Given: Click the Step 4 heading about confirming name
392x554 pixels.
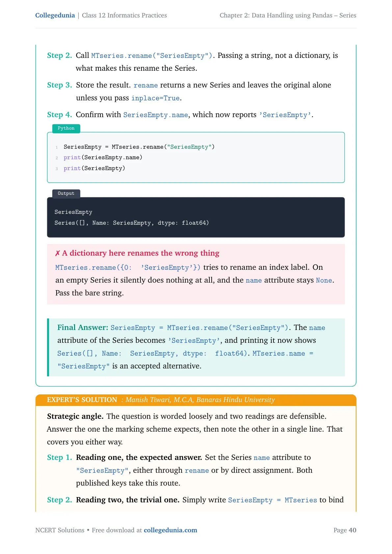Looking at the screenshot, I should [60, 114].
